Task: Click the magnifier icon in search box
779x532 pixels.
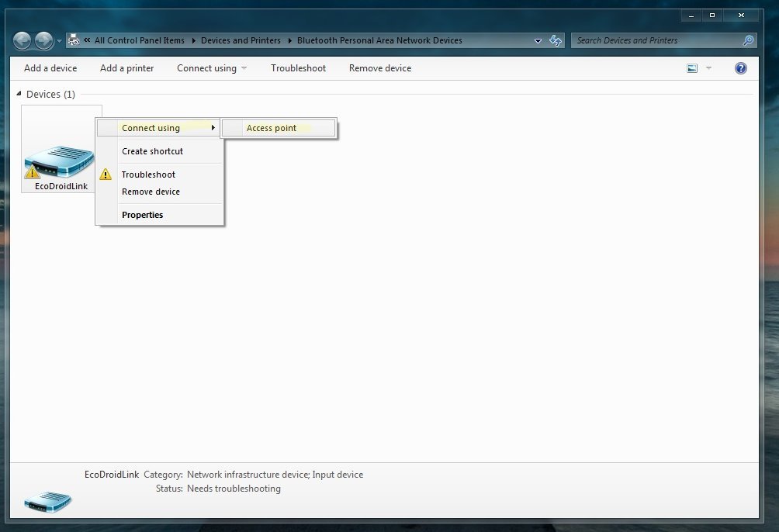Action: 748,40
